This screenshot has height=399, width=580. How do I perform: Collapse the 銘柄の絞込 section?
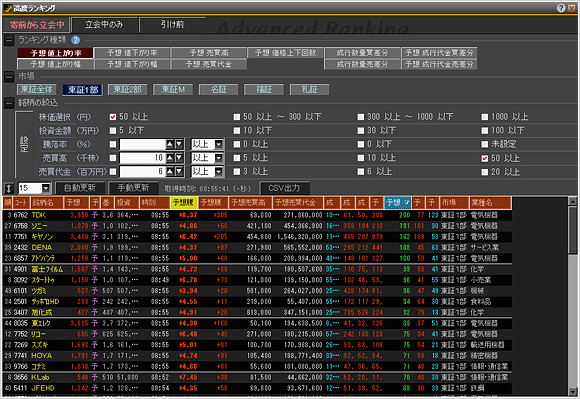9,103
